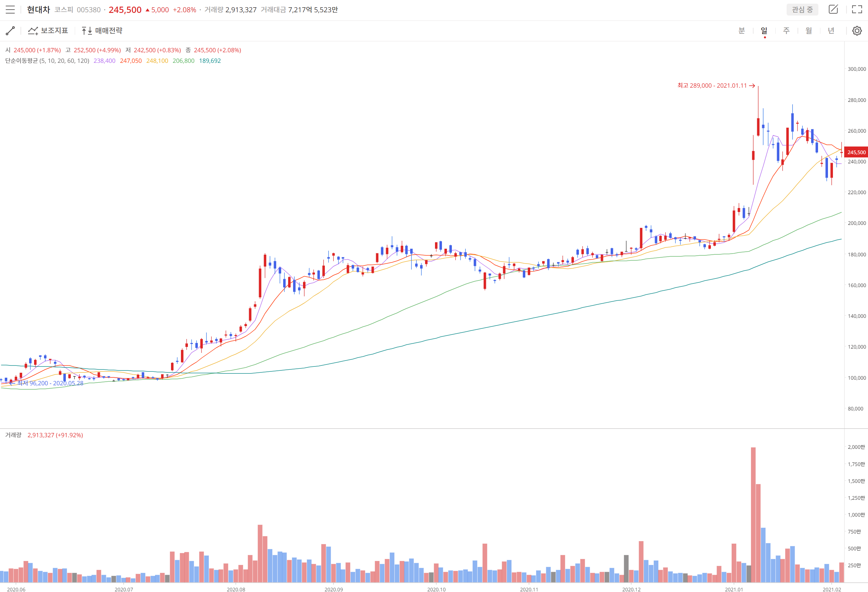Click the 현대차 stock name

coord(38,10)
